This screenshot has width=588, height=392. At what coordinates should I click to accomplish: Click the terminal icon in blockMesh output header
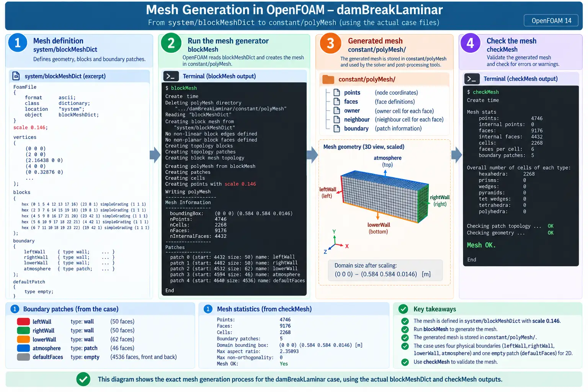tap(171, 76)
